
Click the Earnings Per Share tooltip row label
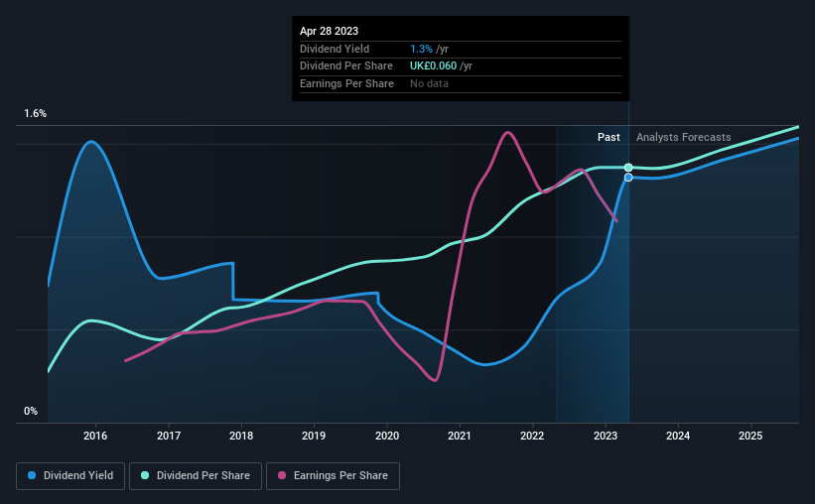[x=346, y=83]
